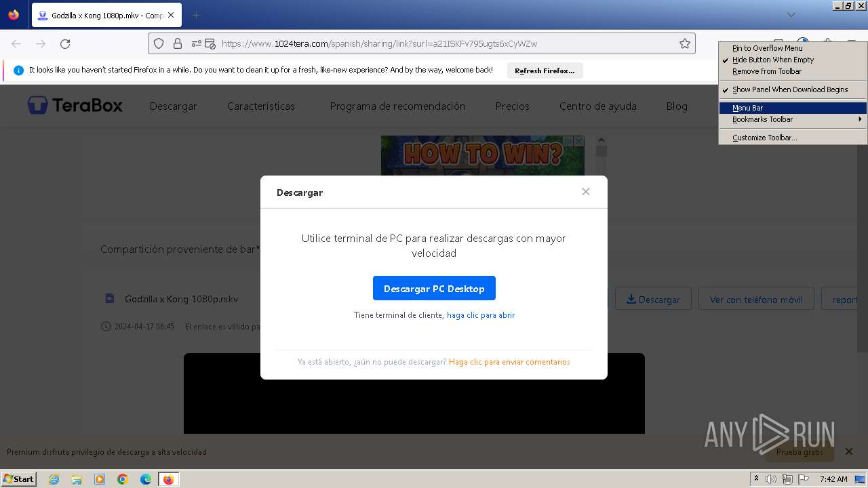Expand the Bookmarks Toolbar submenu
This screenshot has height=488, width=868.
tap(793, 119)
